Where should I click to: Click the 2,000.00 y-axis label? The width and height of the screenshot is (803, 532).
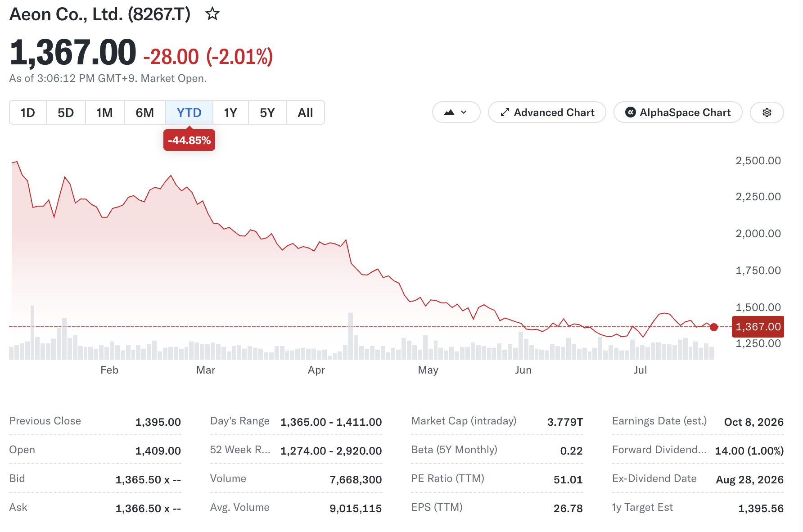[758, 234]
